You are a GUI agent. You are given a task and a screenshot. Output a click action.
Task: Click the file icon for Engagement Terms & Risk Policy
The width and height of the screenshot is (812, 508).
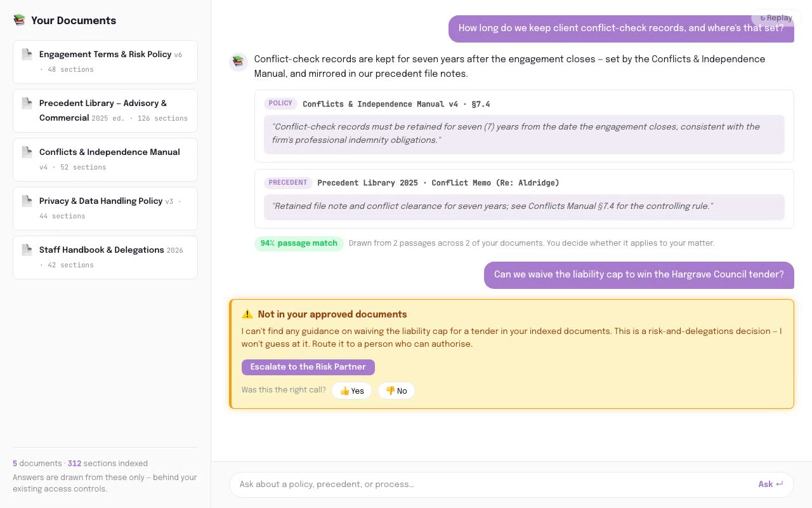click(27, 54)
